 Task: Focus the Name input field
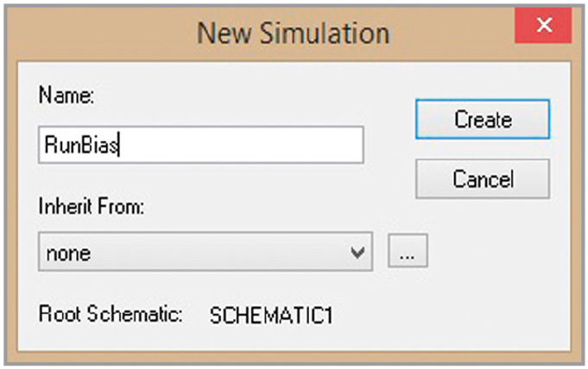click(201, 145)
